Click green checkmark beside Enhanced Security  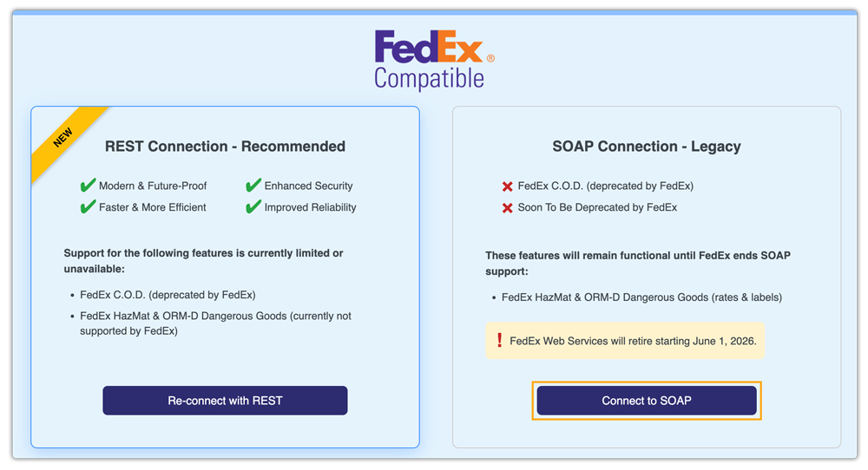(x=253, y=186)
